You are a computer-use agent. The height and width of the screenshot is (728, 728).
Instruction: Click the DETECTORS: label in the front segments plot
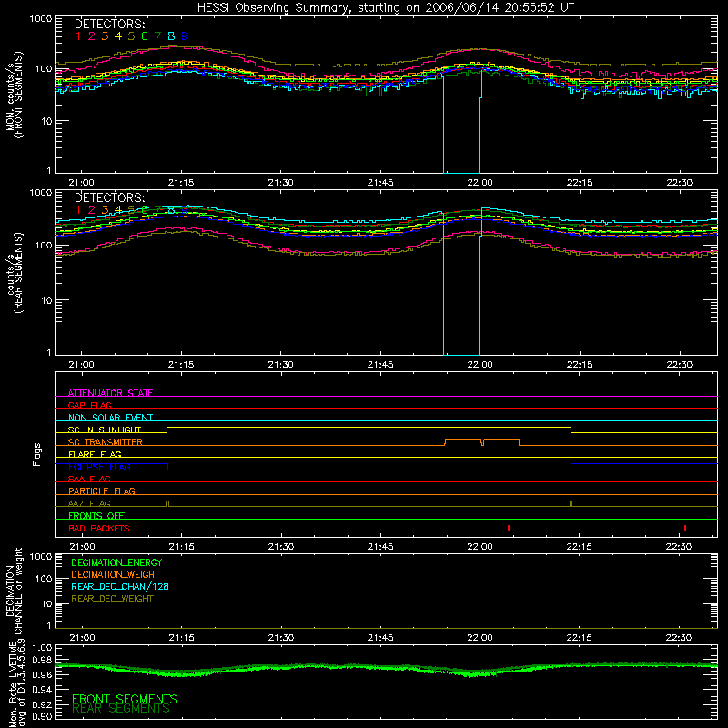109,25
